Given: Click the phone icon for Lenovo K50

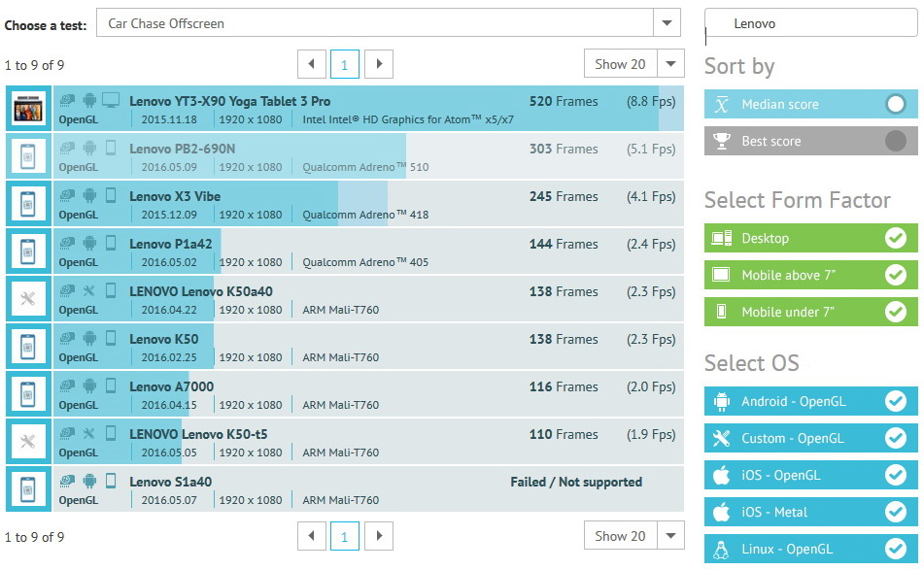Looking at the screenshot, I should click(x=28, y=347).
